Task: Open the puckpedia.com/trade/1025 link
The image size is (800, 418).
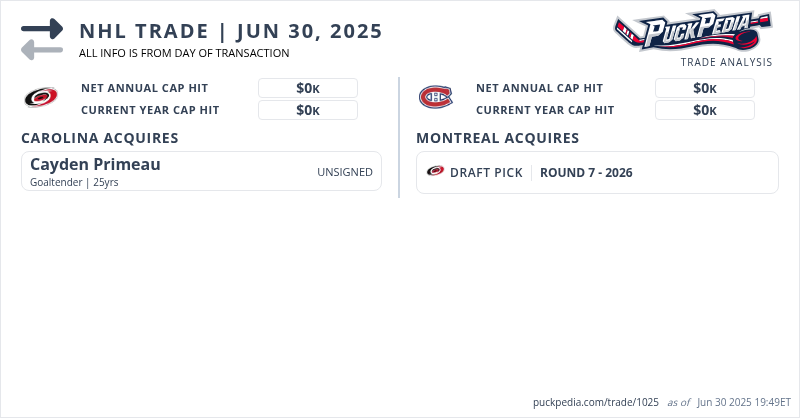Action: [597, 402]
